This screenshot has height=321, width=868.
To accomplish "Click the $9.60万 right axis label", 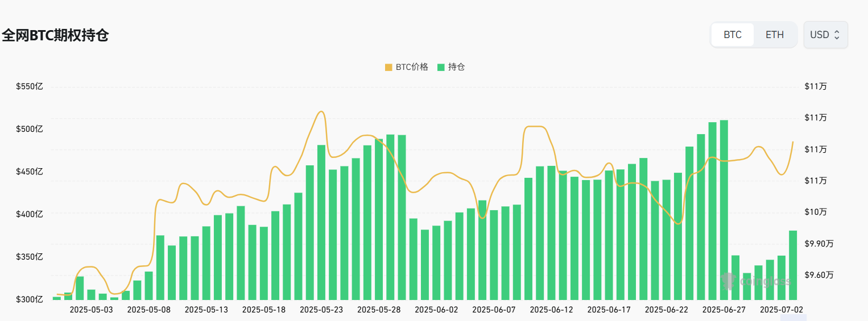I will [819, 275].
